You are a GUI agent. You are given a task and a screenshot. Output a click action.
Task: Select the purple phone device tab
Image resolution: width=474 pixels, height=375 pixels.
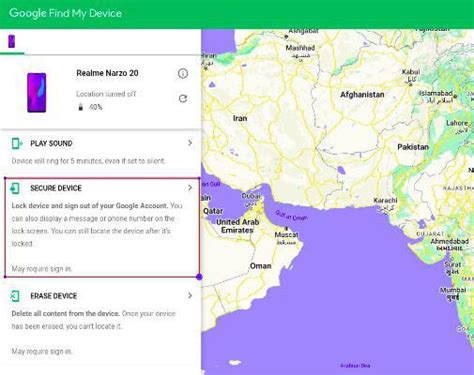[12, 41]
